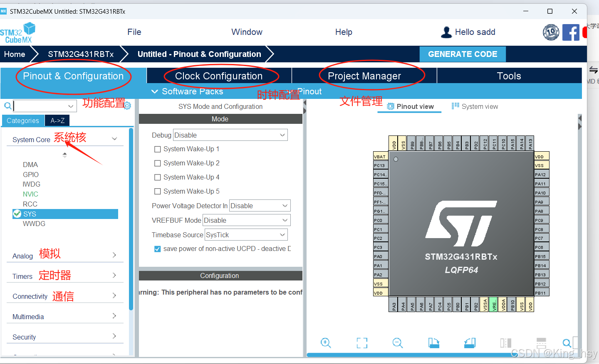This screenshot has height=364, width=599.
Task: Select DMA in System Core list
Action: point(30,165)
